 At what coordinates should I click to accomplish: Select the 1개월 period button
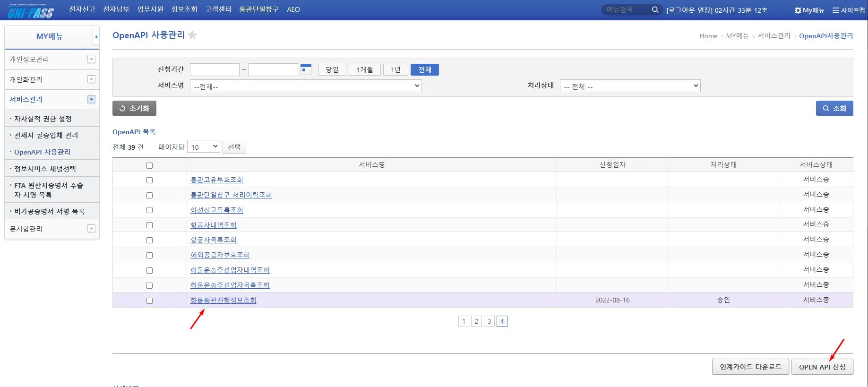pos(365,70)
